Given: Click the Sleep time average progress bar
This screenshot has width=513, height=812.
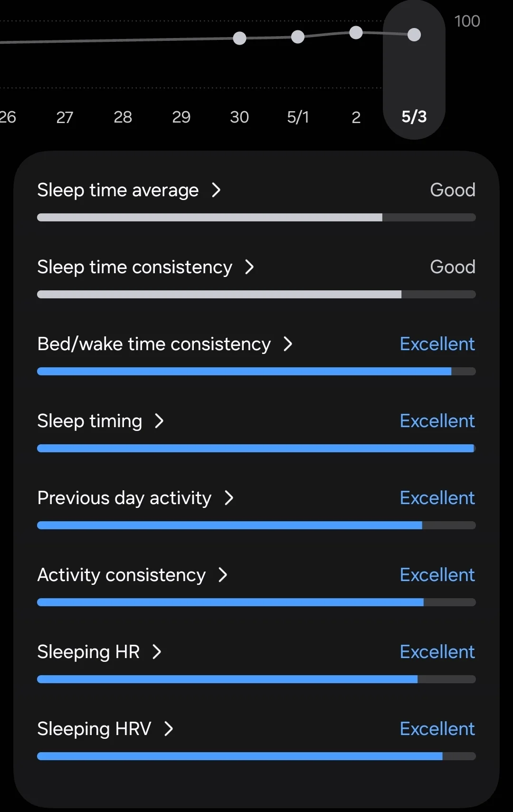Looking at the screenshot, I should [x=256, y=217].
